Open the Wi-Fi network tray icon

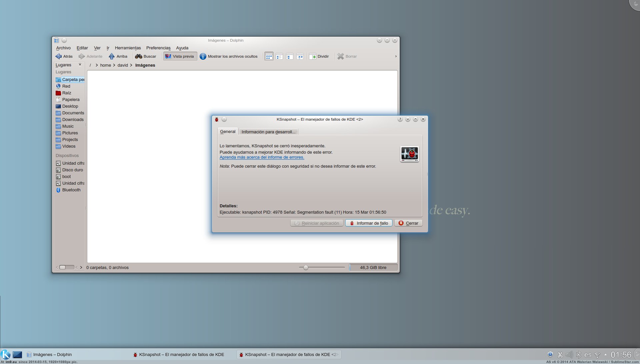pyautogui.click(x=597, y=355)
